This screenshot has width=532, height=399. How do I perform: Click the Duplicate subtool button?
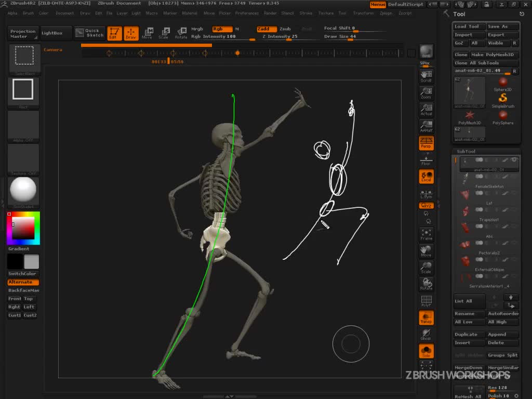click(469, 335)
